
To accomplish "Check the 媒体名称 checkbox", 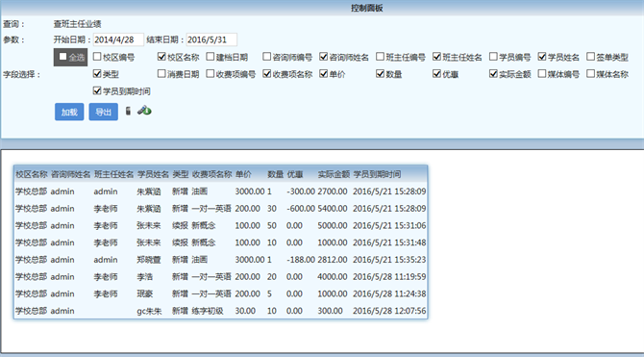I will [x=590, y=74].
